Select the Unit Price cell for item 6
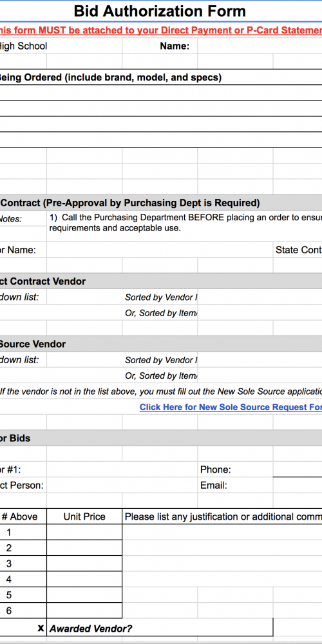 [x=84, y=611]
